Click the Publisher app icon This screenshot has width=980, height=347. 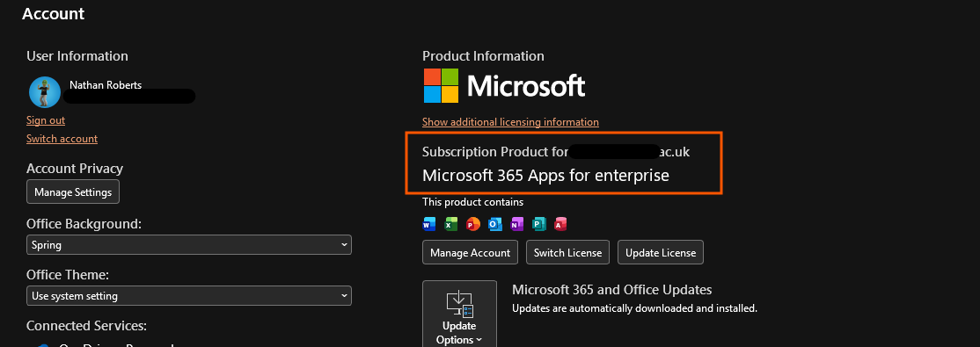pos(538,223)
